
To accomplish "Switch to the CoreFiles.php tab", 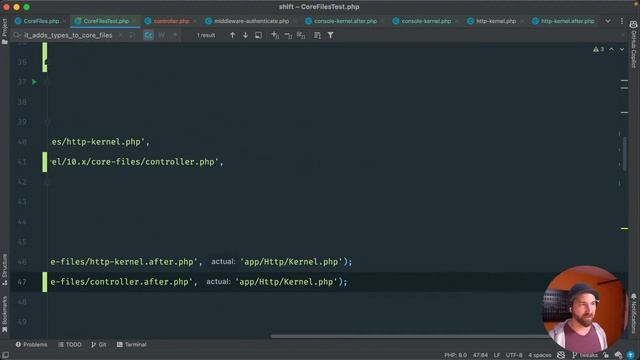I will click(x=37, y=21).
